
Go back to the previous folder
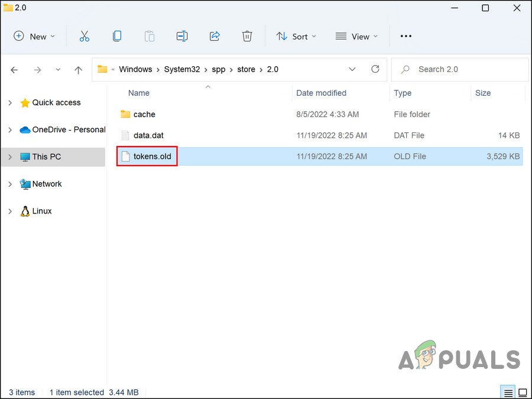click(14, 69)
